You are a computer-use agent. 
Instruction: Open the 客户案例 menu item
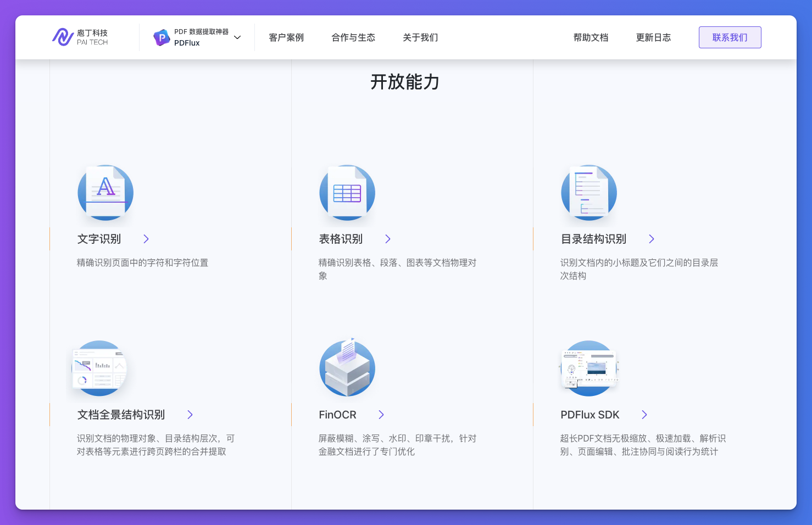tap(286, 37)
